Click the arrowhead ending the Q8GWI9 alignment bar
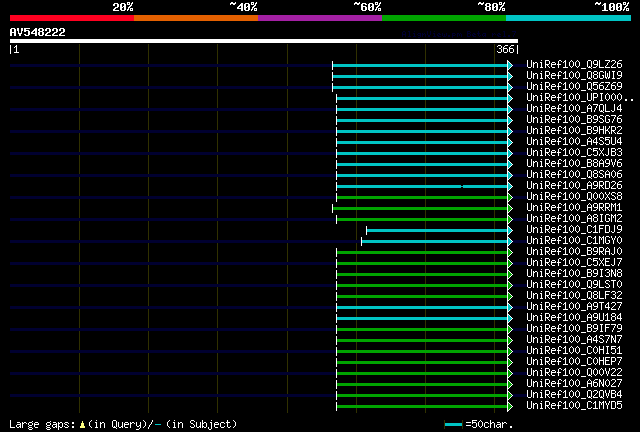Image resolution: width=640 pixels, height=432 pixels. coord(510,76)
